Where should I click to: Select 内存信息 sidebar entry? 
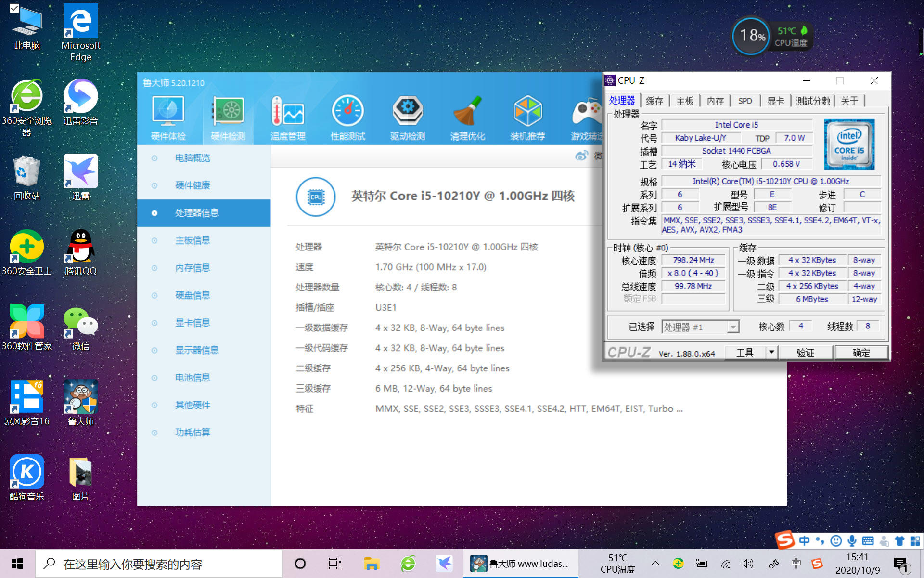pyautogui.click(x=192, y=268)
